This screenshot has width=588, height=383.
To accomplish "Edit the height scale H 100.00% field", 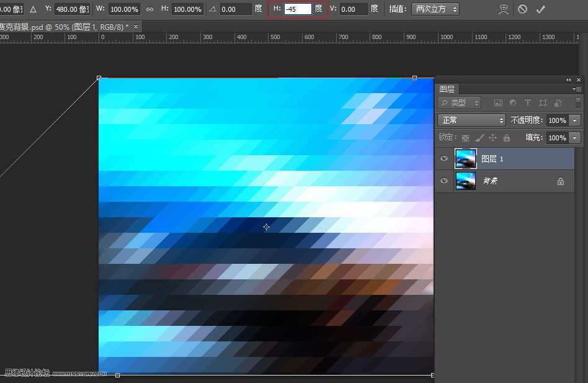I will click(x=187, y=9).
